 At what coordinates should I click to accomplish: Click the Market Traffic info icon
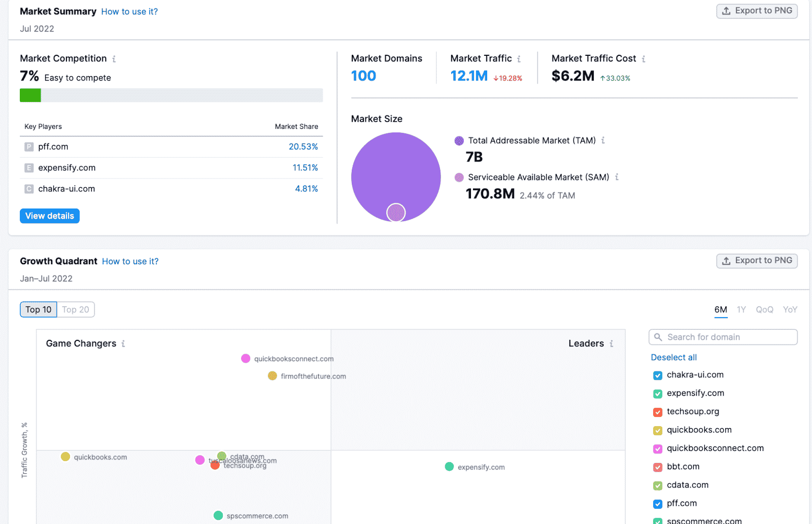[519, 59]
